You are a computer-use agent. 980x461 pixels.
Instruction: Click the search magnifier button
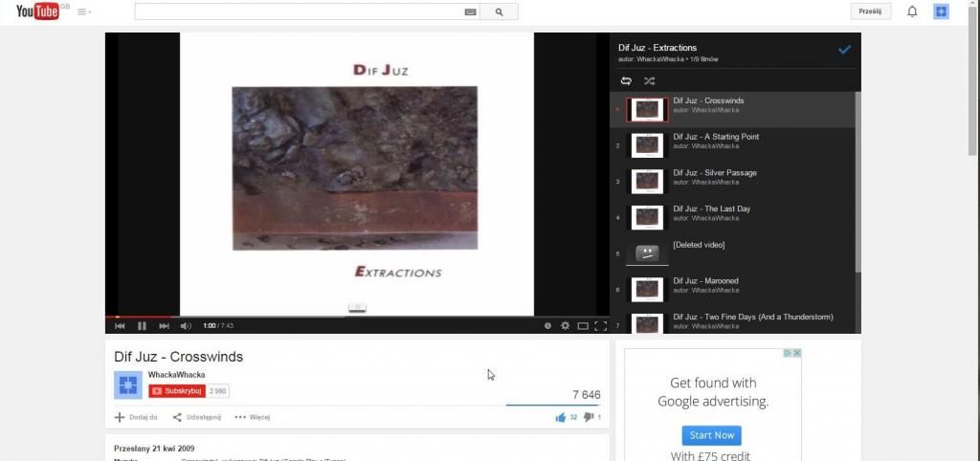(x=499, y=11)
